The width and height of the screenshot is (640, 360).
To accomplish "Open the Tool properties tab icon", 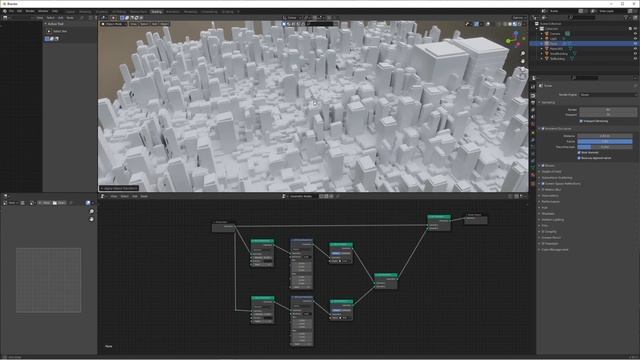I will pos(533,87).
